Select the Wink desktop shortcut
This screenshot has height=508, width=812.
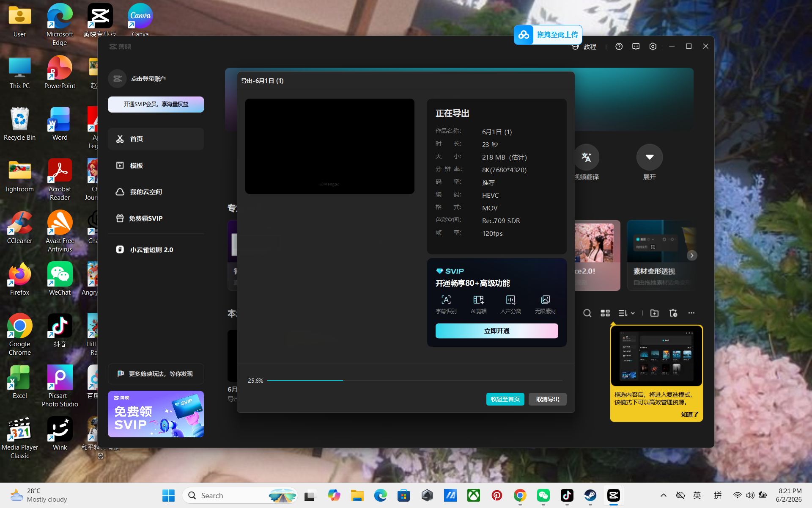tap(60, 433)
